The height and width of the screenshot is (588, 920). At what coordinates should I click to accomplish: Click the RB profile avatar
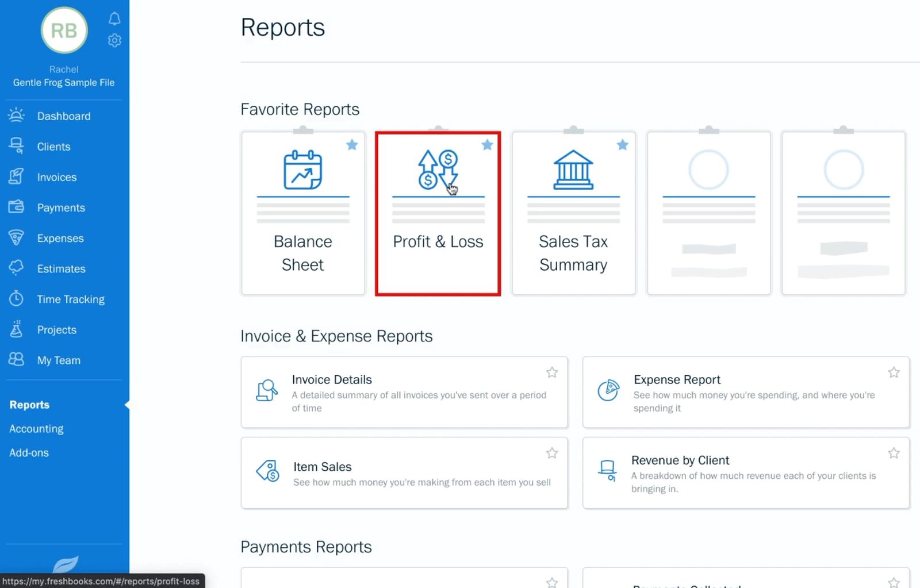pos(64,31)
